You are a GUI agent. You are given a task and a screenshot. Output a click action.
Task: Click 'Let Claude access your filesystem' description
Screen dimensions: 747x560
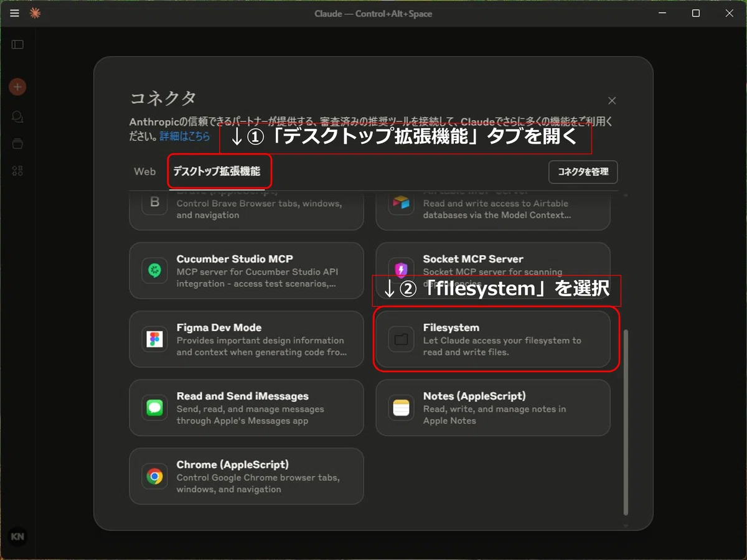pos(502,346)
